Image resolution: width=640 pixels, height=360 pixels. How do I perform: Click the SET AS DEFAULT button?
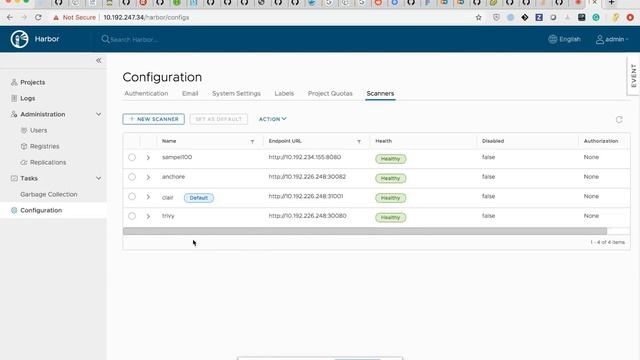(x=218, y=119)
